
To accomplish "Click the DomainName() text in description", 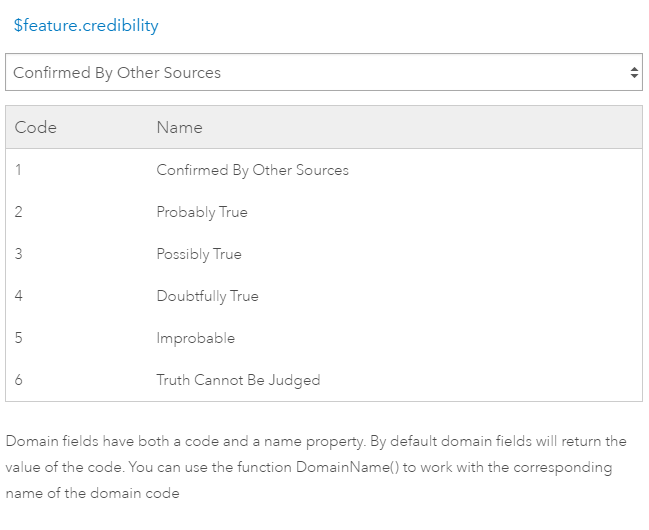I will point(348,467).
